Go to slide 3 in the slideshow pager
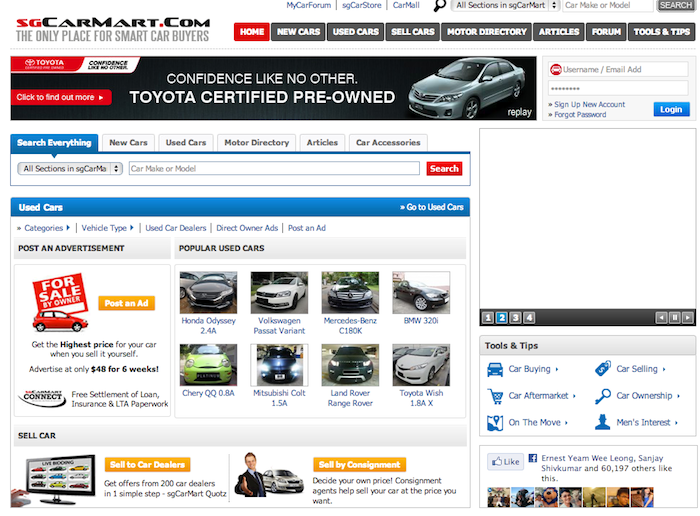 point(516,318)
